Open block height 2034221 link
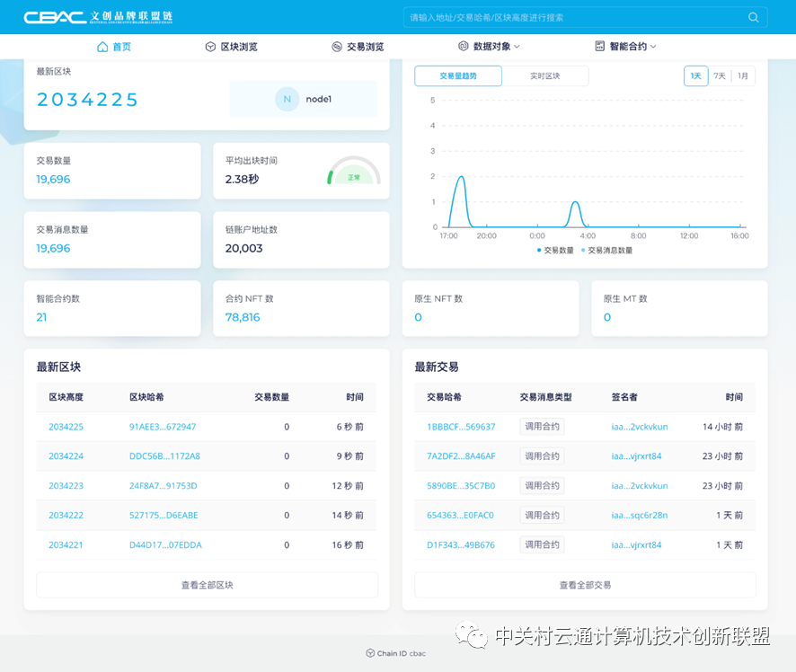Screen dimensions: 796x672 pyautogui.click(x=66, y=544)
